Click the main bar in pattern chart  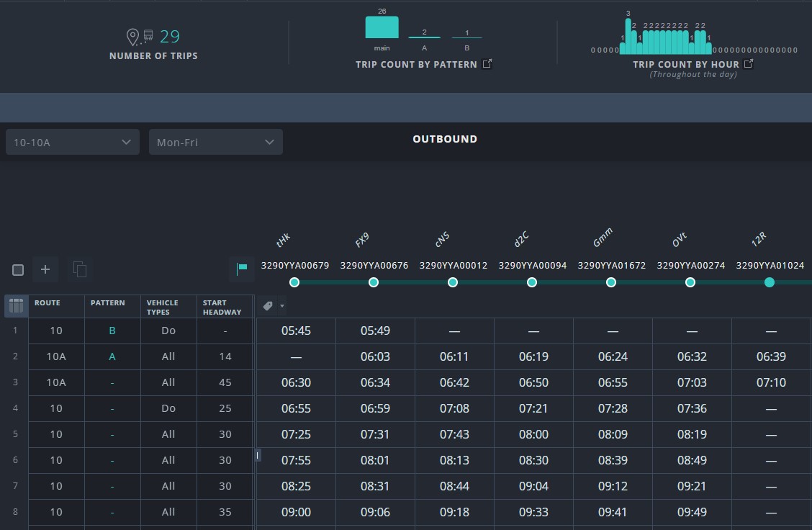click(x=381, y=27)
